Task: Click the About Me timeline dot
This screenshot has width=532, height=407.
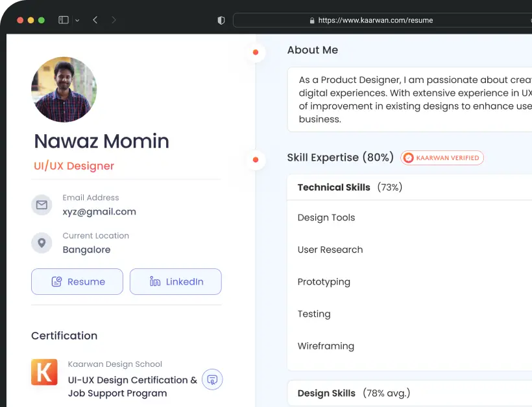Action: click(256, 52)
